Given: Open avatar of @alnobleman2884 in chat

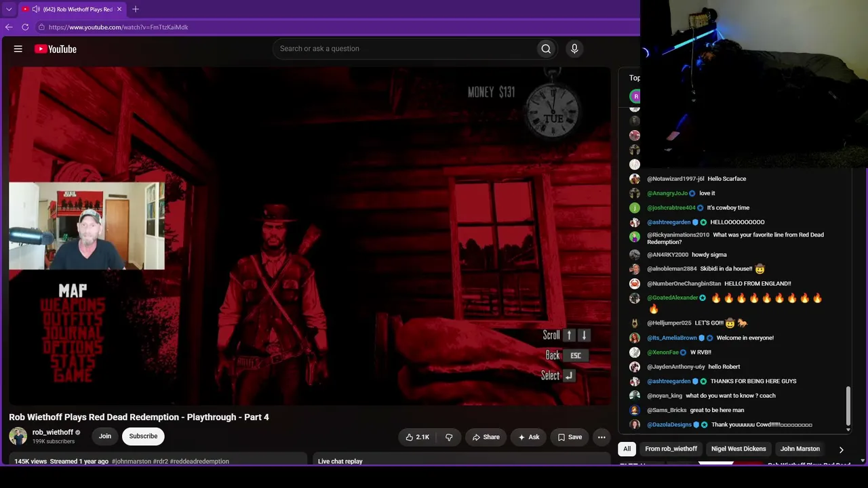Looking at the screenshot, I should click(x=635, y=269).
